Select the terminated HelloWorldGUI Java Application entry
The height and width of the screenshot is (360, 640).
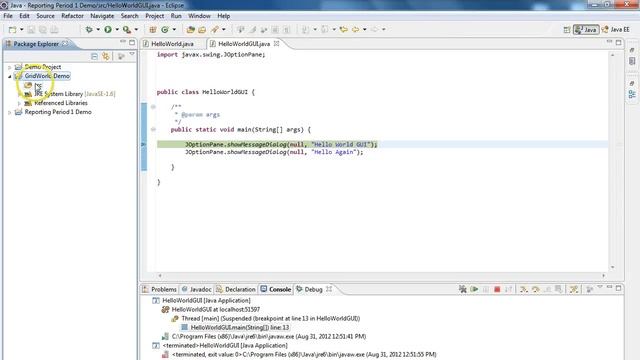pyautogui.click(x=220, y=345)
